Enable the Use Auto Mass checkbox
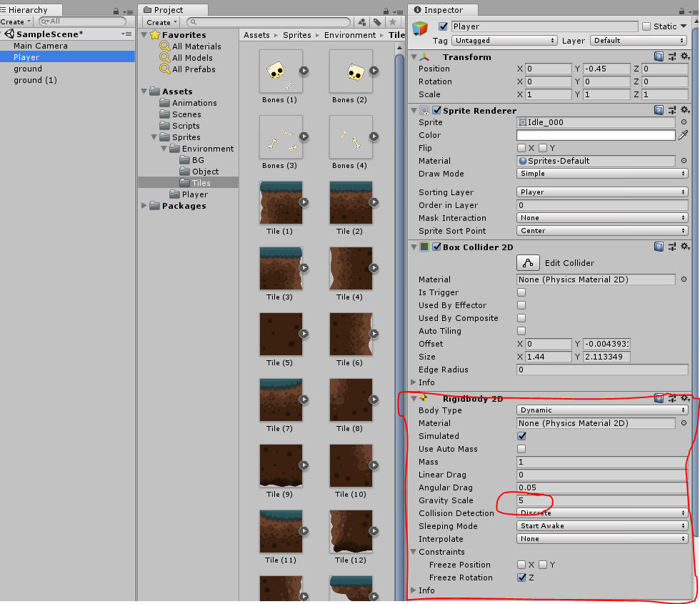700x604 pixels. 521,449
